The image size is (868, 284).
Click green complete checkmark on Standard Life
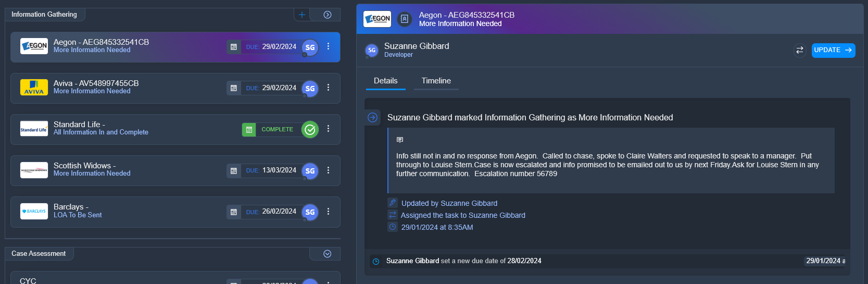point(310,129)
